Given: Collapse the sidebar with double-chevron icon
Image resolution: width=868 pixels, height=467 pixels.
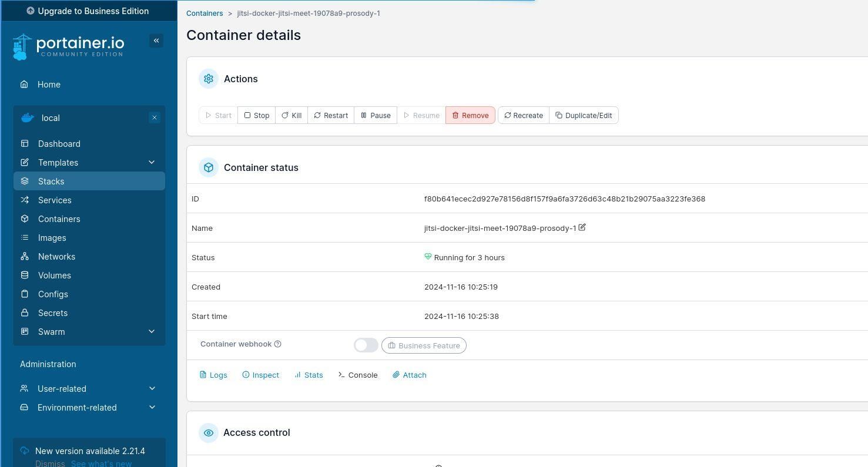Looking at the screenshot, I should tap(156, 41).
